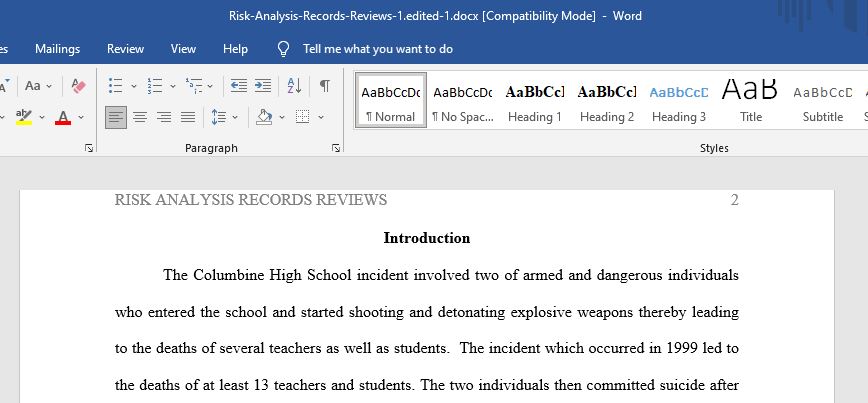This screenshot has height=403, width=868.
Task: Click the word 'Columbine' in the paragraph
Action: point(229,275)
